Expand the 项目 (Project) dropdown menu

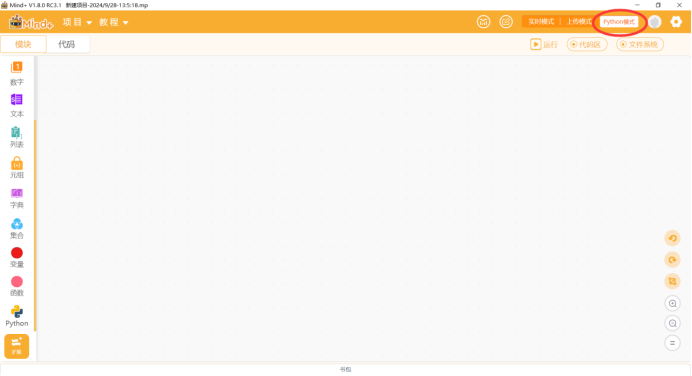[77, 22]
